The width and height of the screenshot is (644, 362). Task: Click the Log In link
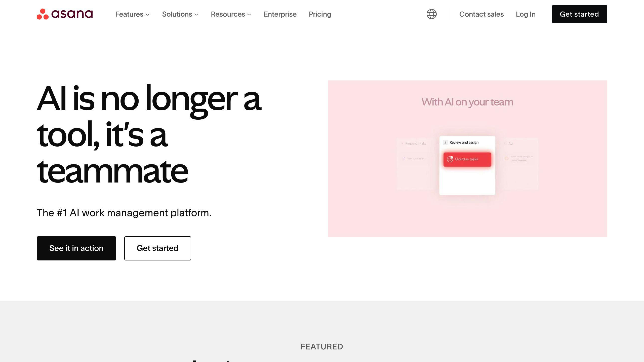526,14
